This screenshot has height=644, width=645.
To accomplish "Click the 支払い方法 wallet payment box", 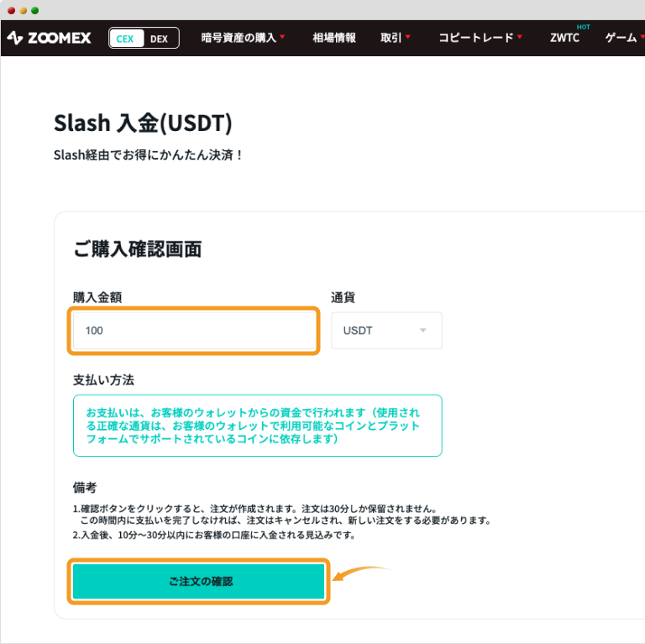I will click(x=257, y=426).
